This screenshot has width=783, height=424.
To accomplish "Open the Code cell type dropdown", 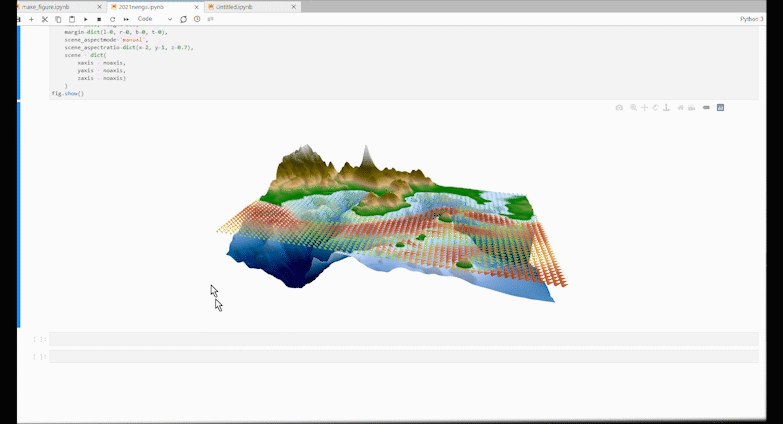I will [154, 19].
